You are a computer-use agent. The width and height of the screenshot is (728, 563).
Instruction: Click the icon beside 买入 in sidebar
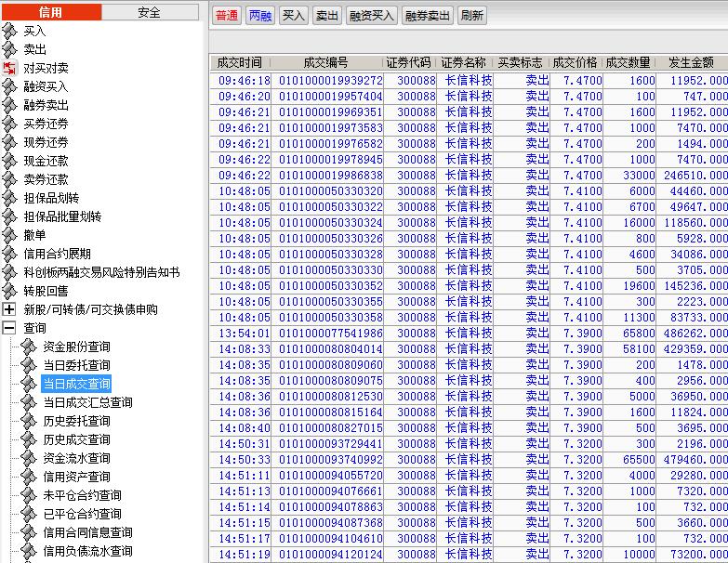click(x=9, y=31)
